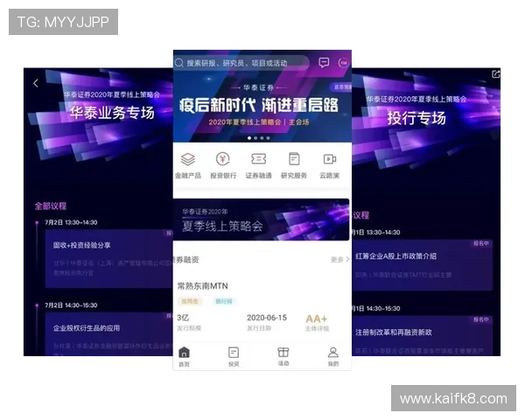Open 红筹企业A股上市政策介绍 session
Image resolution: width=525 pixels, height=420 pixels.
coord(422,265)
